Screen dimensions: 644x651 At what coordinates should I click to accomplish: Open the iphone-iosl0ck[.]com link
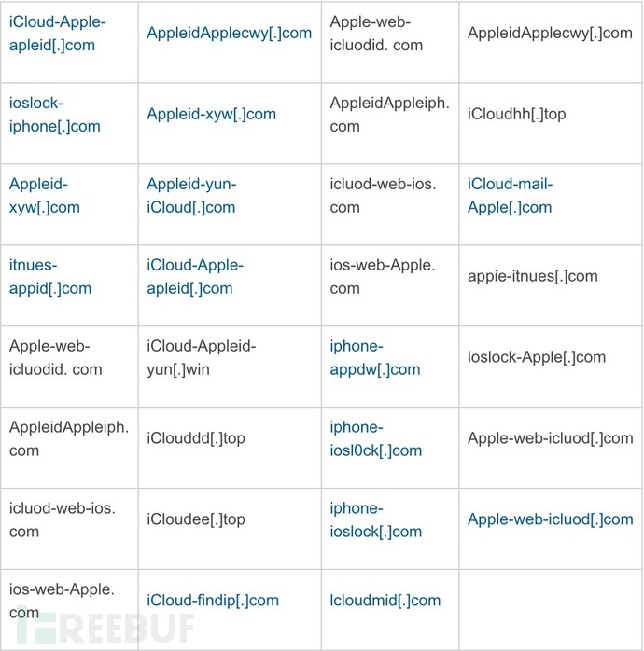[375, 438]
